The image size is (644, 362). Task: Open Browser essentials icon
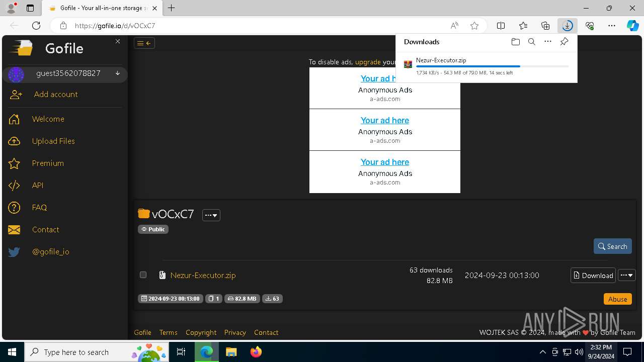tap(590, 26)
